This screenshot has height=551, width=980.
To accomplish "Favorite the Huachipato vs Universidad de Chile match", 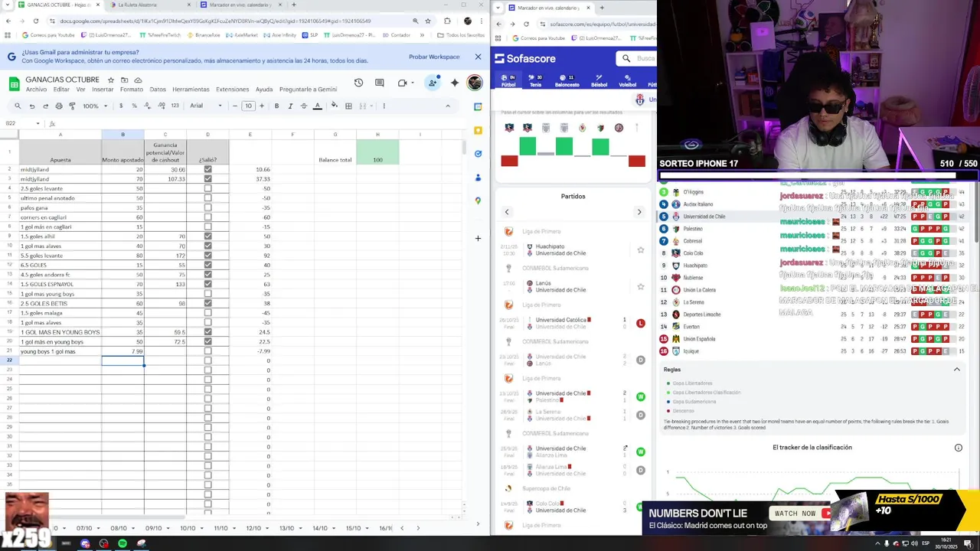I will 641,250.
